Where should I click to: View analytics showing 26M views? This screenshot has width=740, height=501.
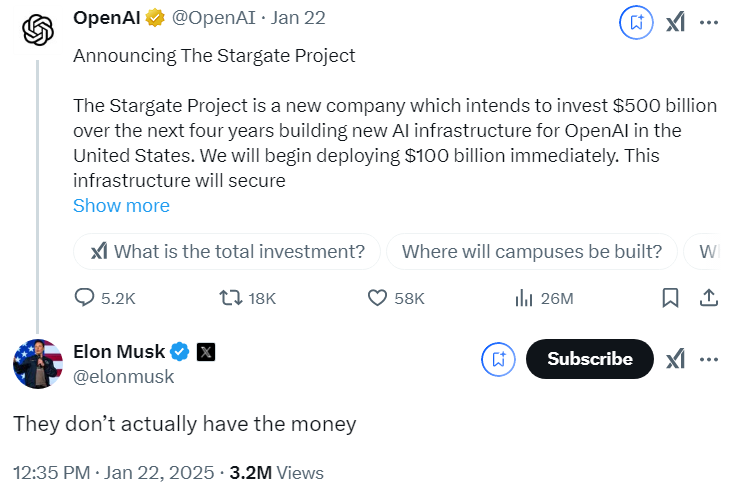523,298
